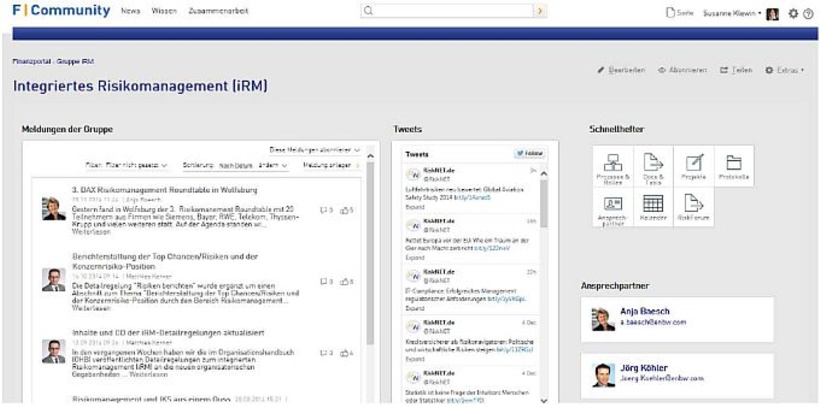Like the iRM-Detailregelungen aktualisiert post
The image size is (820, 407).
346,353
